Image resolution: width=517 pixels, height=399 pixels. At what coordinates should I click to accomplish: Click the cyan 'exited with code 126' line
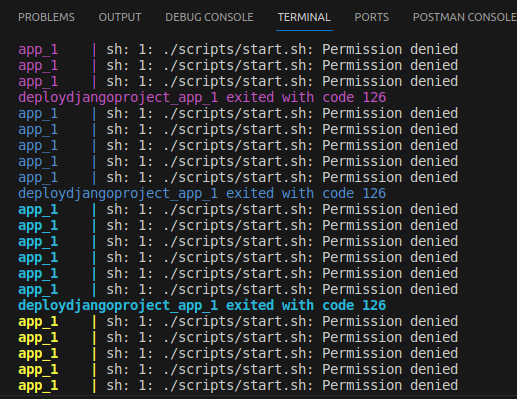pyautogui.click(x=202, y=306)
